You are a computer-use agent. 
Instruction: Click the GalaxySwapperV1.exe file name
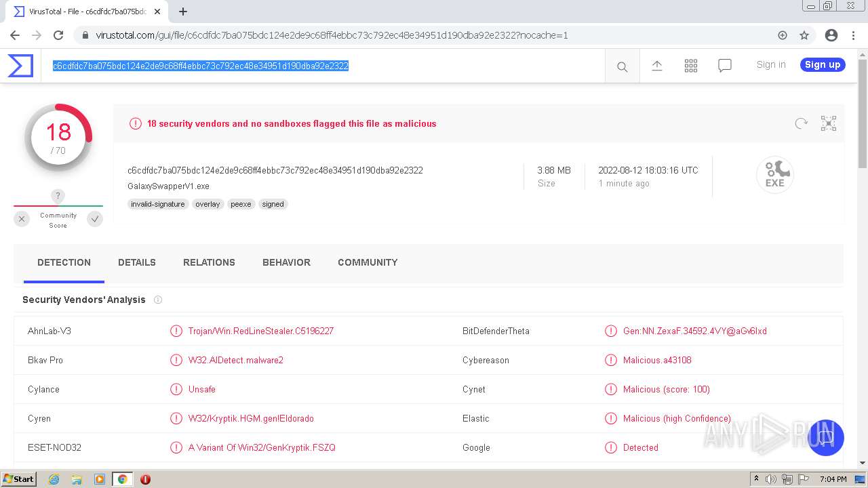[168, 186]
